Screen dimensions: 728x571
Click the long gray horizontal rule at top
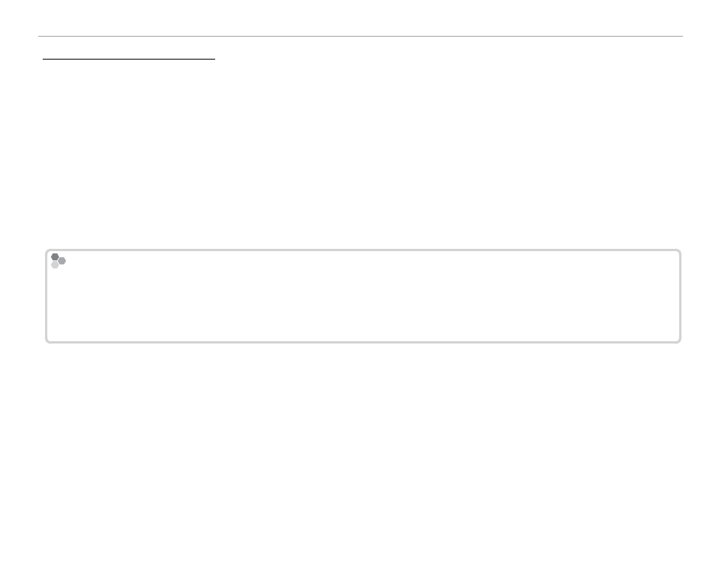(x=360, y=36)
